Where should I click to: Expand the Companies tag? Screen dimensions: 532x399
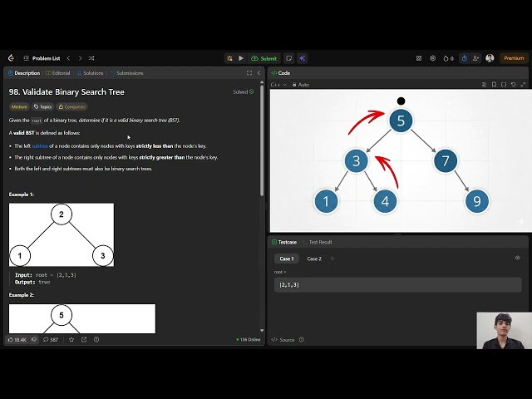tap(71, 107)
